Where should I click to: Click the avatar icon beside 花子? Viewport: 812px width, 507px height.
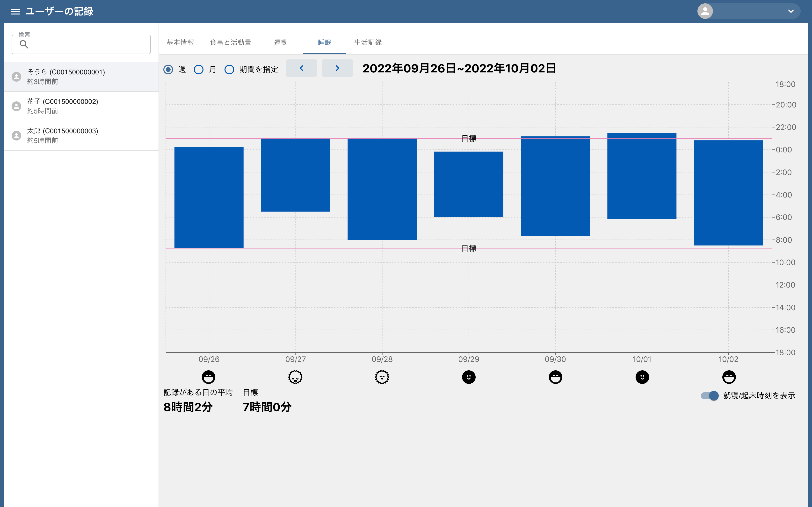tap(16, 106)
